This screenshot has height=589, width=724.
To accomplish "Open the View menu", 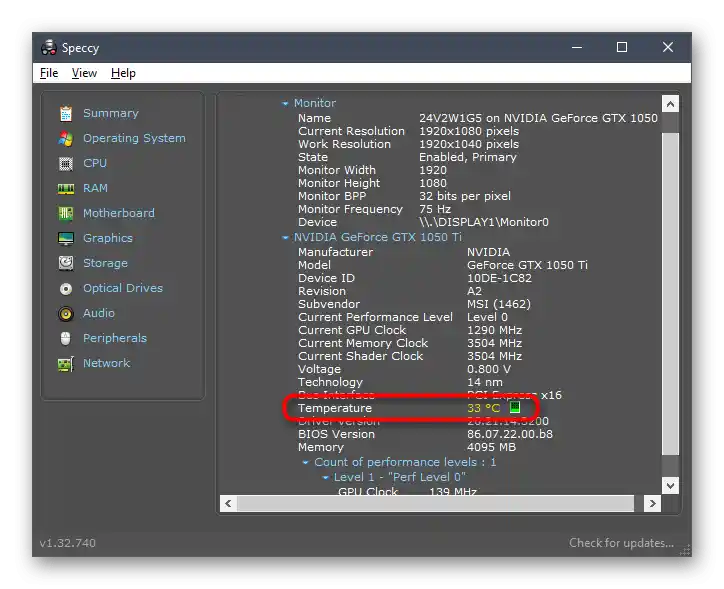I will tap(84, 73).
